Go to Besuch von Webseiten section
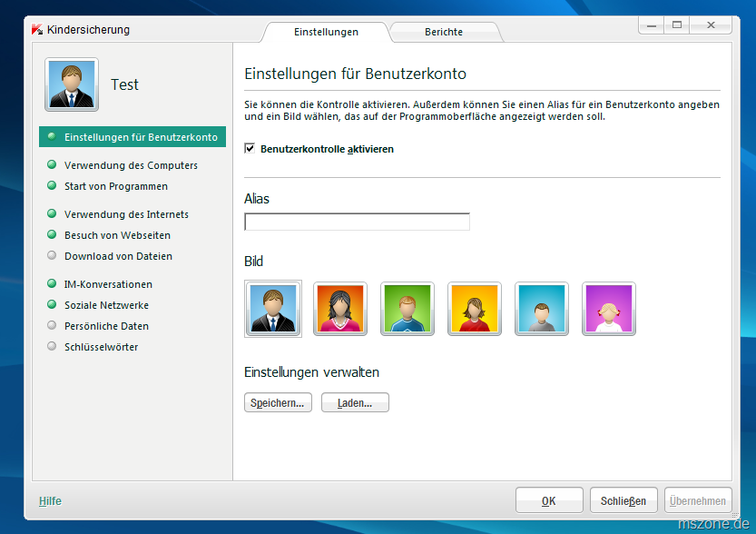This screenshot has height=534, width=756. click(x=117, y=235)
